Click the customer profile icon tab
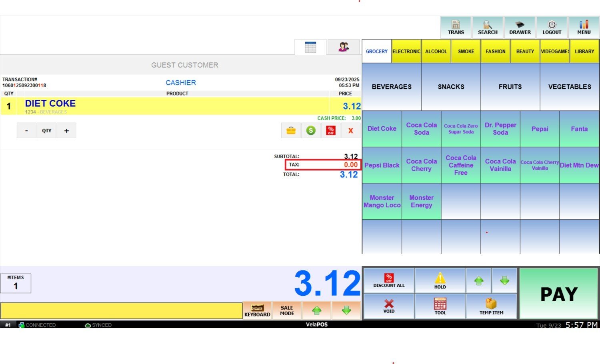Viewport: 600px width, 364px height. [x=343, y=47]
